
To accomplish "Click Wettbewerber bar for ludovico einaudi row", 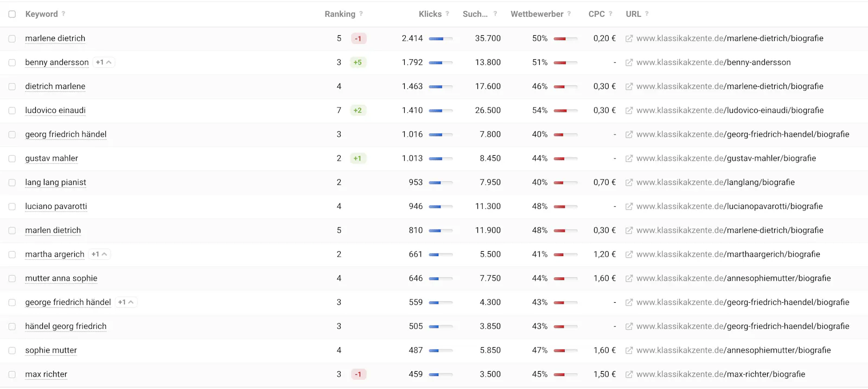I will (x=565, y=111).
